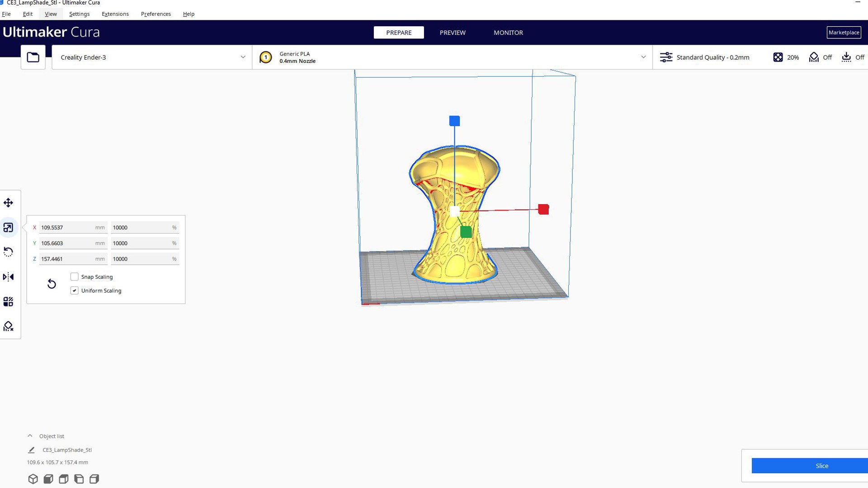Click the infill 20% icon
Screen dimensions: 868x488
778,57
